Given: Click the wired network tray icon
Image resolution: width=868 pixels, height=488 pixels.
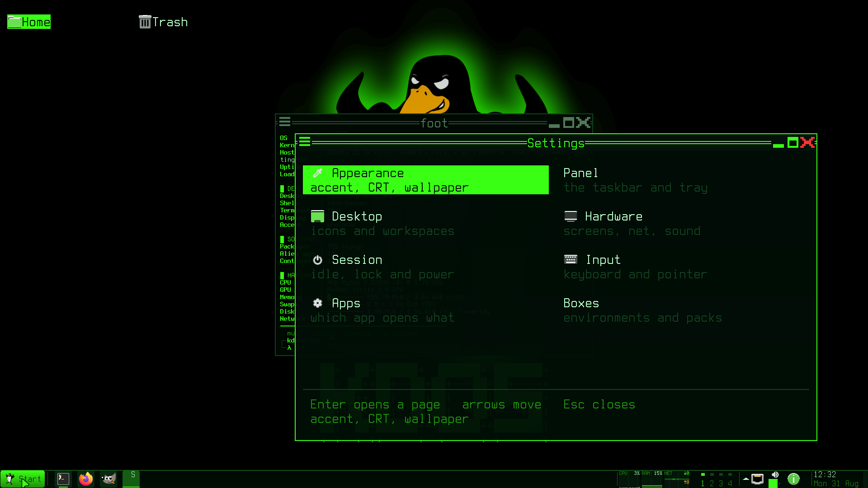Looking at the screenshot, I should (758, 479).
